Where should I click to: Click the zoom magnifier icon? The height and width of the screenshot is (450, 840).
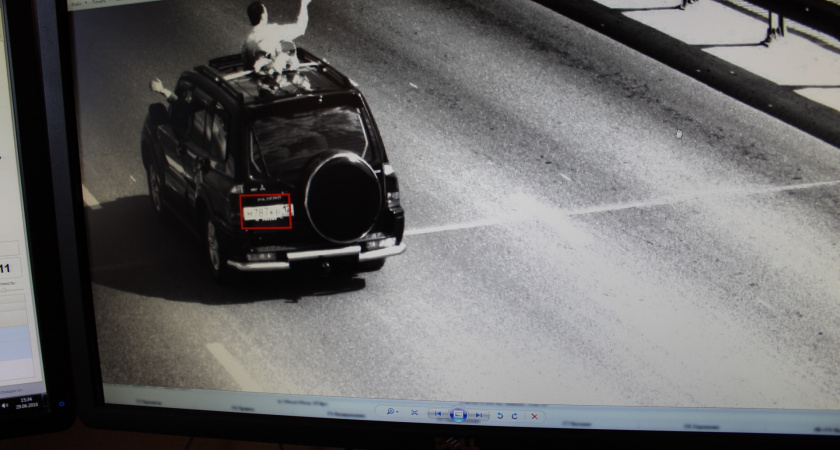pos(390,412)
